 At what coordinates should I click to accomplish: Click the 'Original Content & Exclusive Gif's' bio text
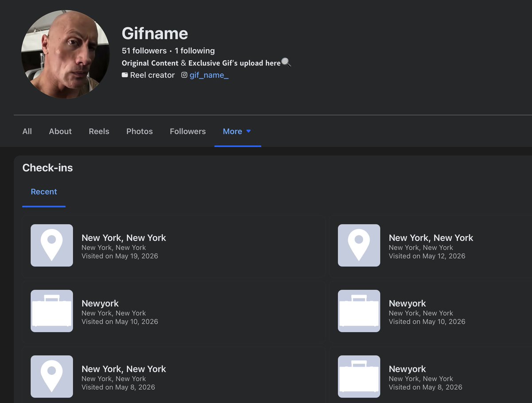206,63
